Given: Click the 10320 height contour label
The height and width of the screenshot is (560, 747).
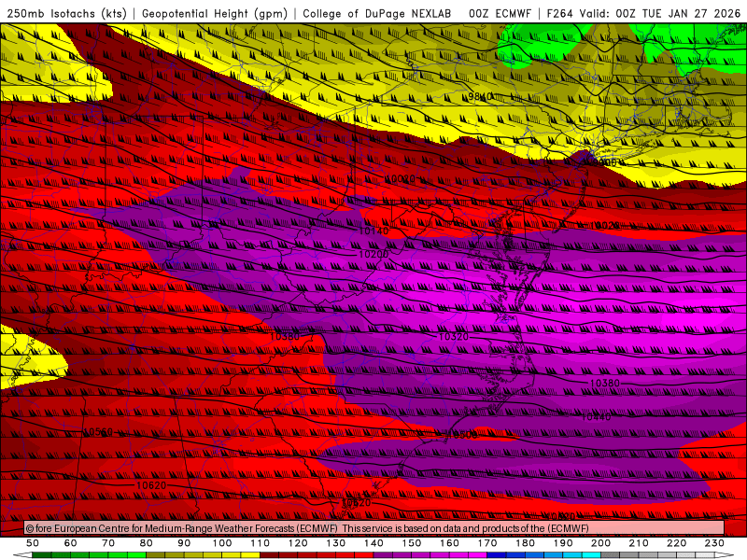Looking at the screenshot, I should [454, 337].
